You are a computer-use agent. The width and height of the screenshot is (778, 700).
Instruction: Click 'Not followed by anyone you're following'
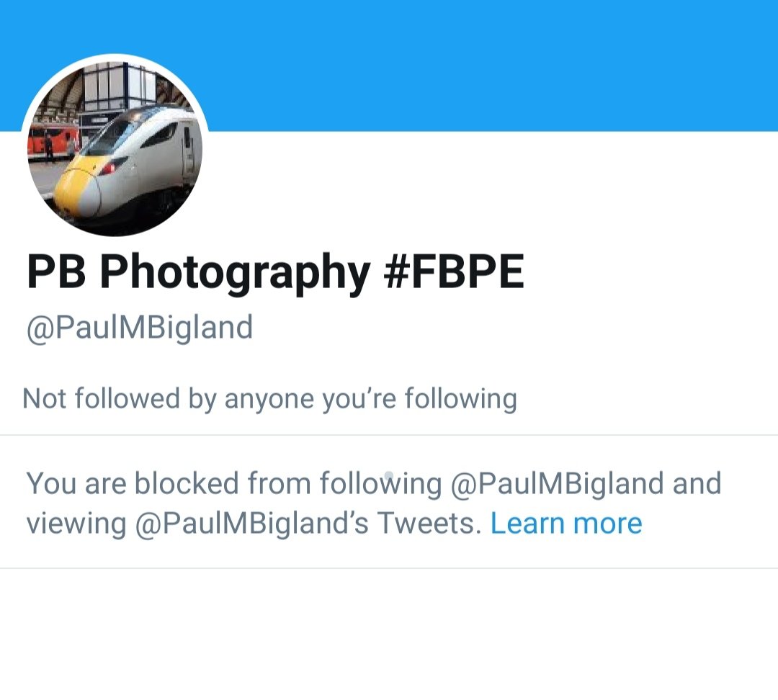point(269,400)
